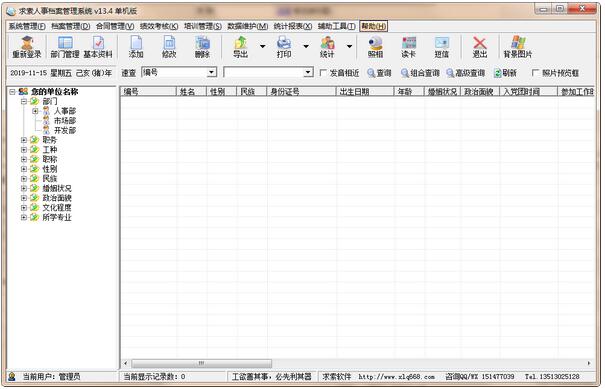The width and height of the screenshot is (605, 389).
Task: Sort by the 身份证号 column header
Action: [301, 92]
